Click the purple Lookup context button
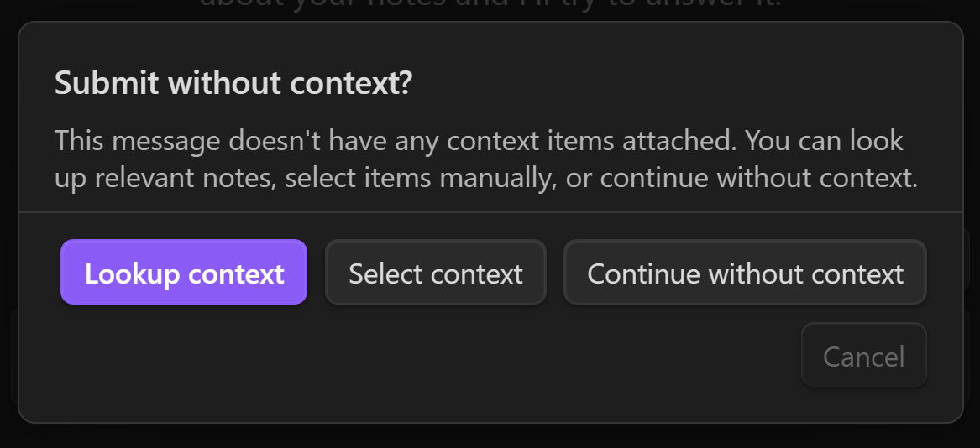The height and width of the screenshot is (448, 980). (184, 273)
